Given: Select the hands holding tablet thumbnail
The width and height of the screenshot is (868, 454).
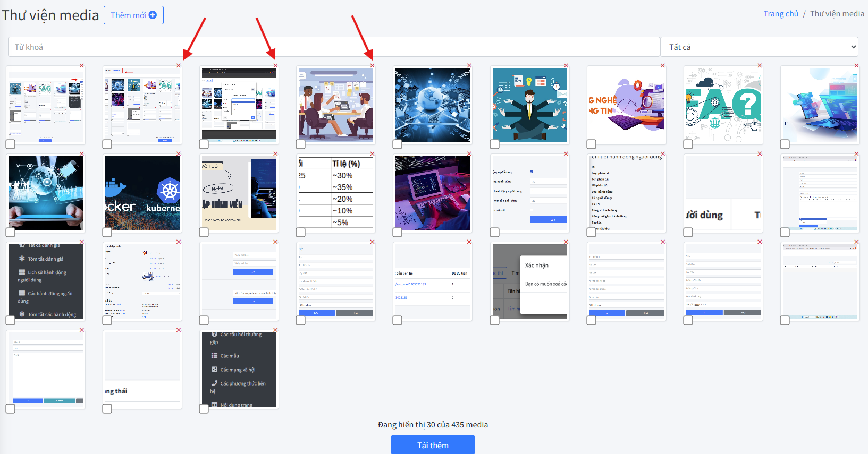Looking at the screenshot, I should coord(46,193).
